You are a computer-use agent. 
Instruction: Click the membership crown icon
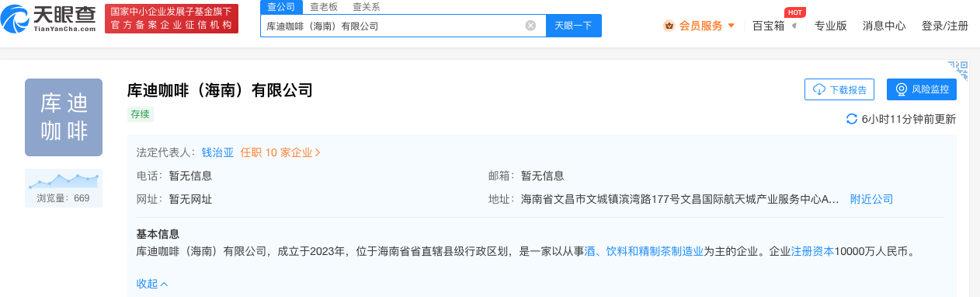point(669,26)
